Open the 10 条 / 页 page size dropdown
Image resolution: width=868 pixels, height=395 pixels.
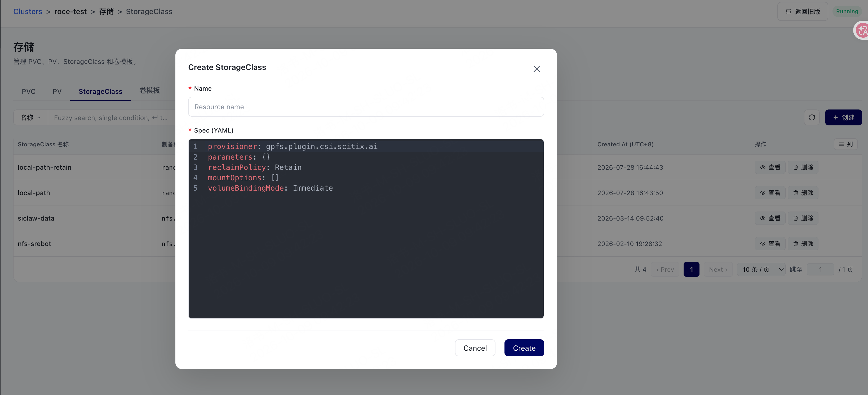pos(761,269)
